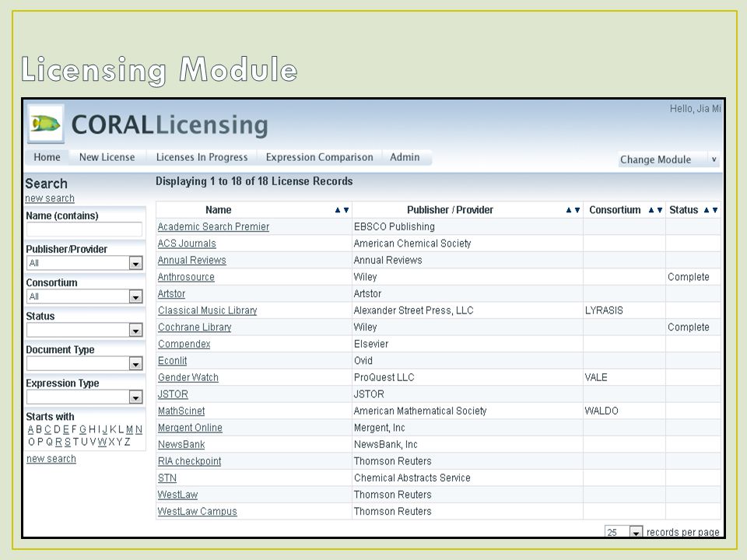Open the records per page dropdown
This screenshot has height=560, width=747.
623,532
